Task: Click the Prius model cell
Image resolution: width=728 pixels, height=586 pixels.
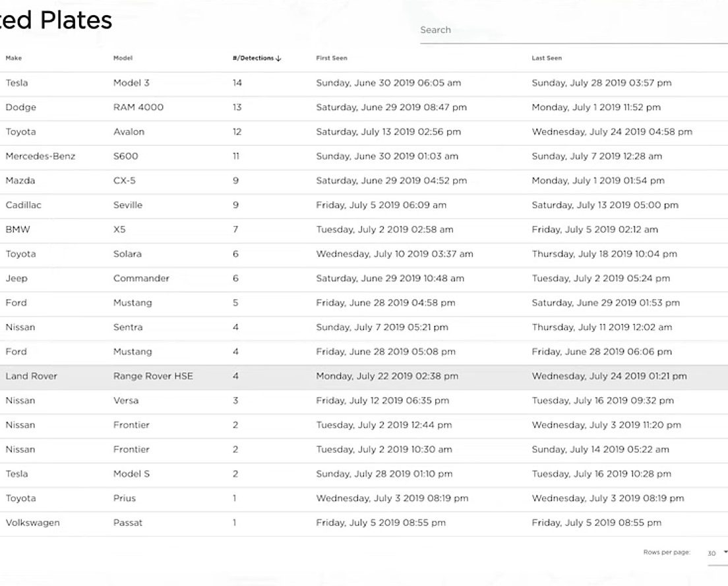Action: click(125, 498)
